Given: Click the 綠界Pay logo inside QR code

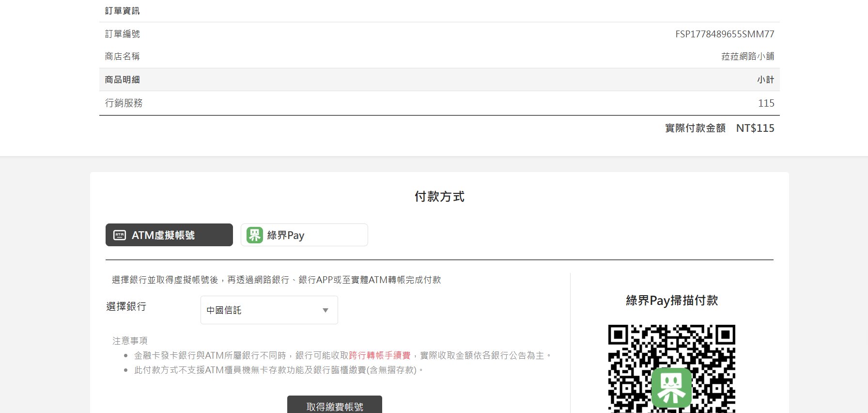Looking at the screenshot, I should point(671,388).
